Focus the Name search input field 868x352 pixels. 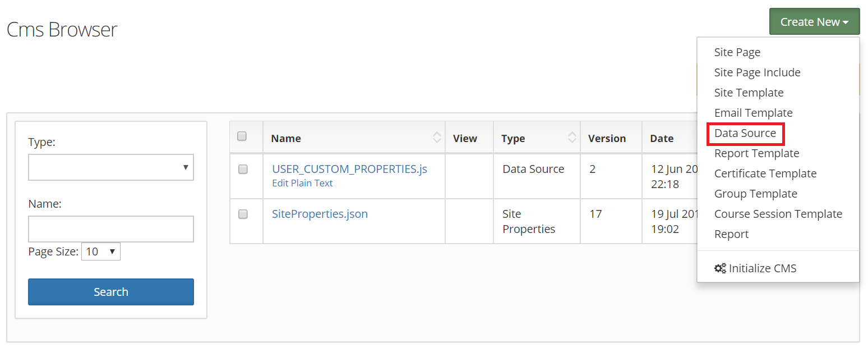tap(111, 229)
